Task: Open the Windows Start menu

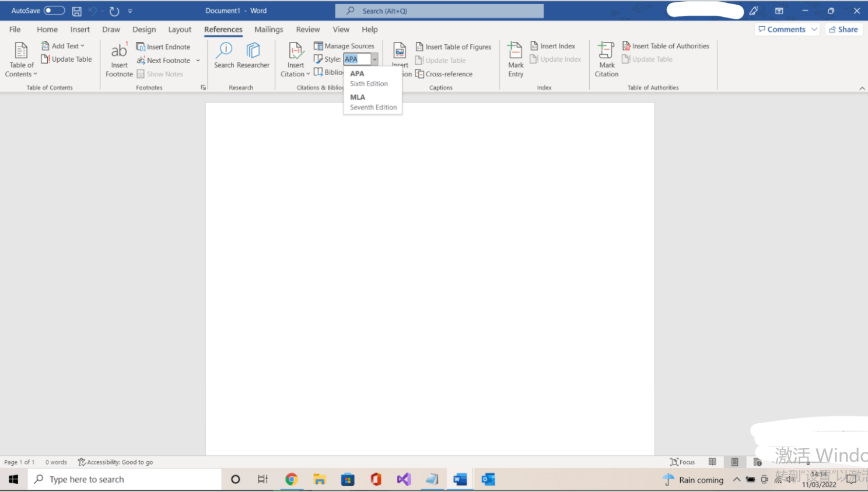Action: (13, 479)
